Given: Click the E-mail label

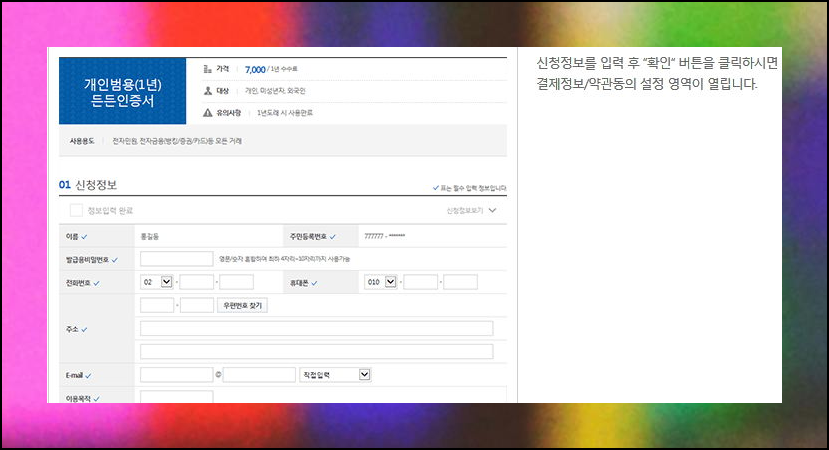Looking at the screenshot, I should 75,375.
